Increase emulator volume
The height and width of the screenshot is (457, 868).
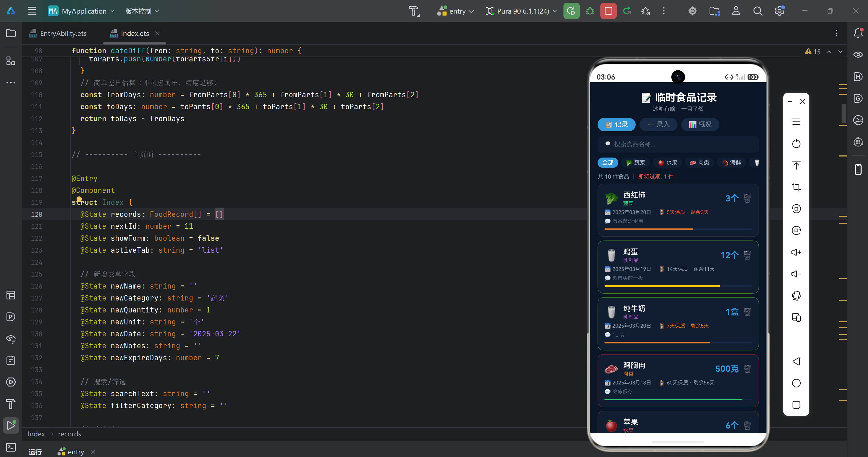pyautogui.click(x=796, y=252)
